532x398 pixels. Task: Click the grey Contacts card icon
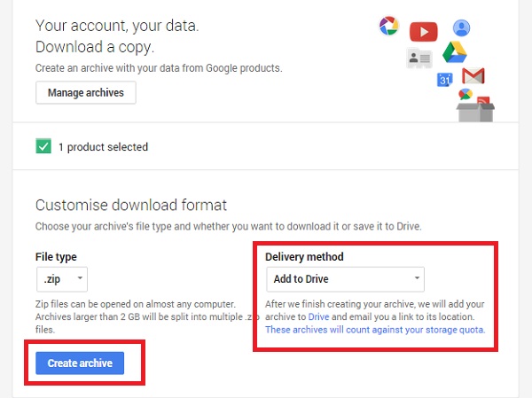coord(419,58)
